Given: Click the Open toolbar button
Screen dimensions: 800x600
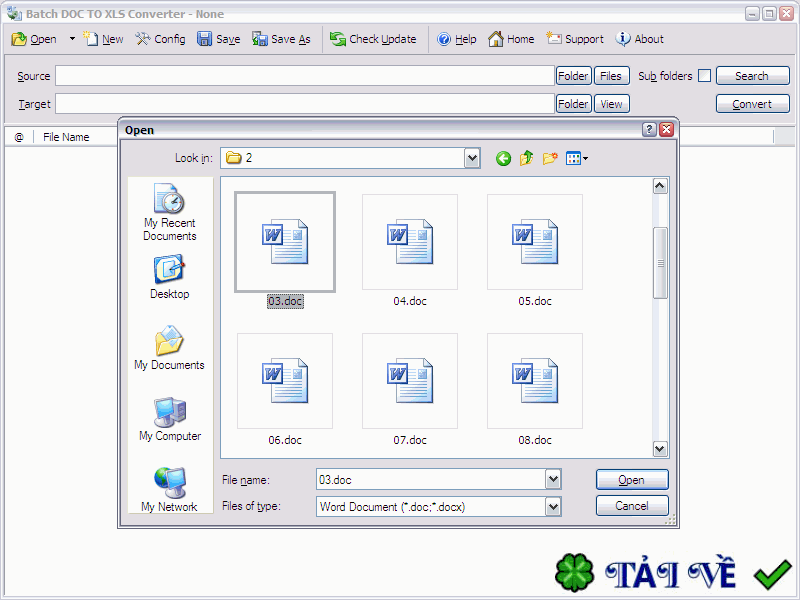Looking at the screenshot, I should coord(34,39).
